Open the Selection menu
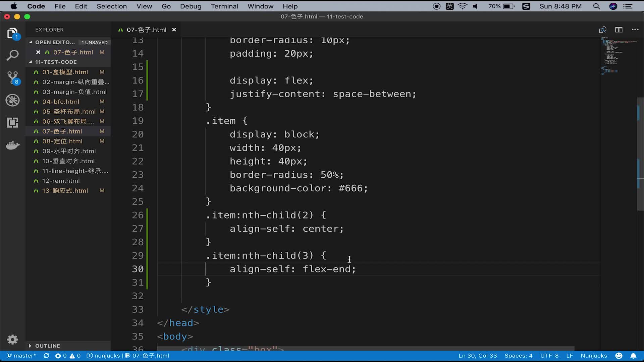Screen dimensions: 644x362 pyautogui.click(x=112, y=6)
